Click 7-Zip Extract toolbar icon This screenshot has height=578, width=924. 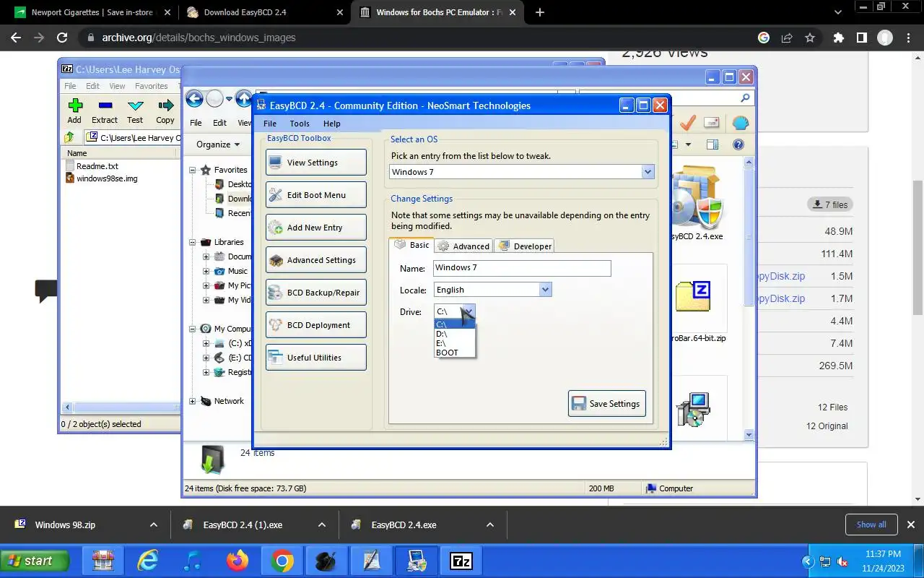(x=105, y=111)
